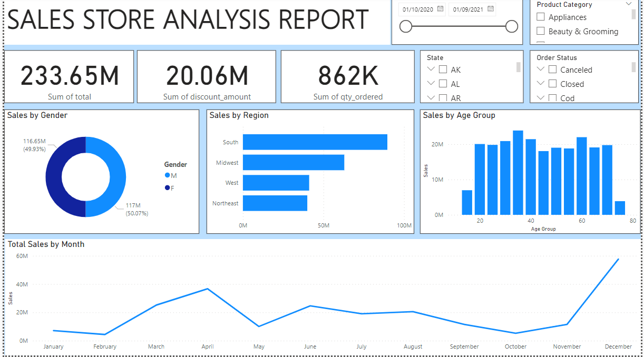This screenshot has height=357, width=644.
Task: Select the South bar in Sales by Region
Action: [315, 142]
